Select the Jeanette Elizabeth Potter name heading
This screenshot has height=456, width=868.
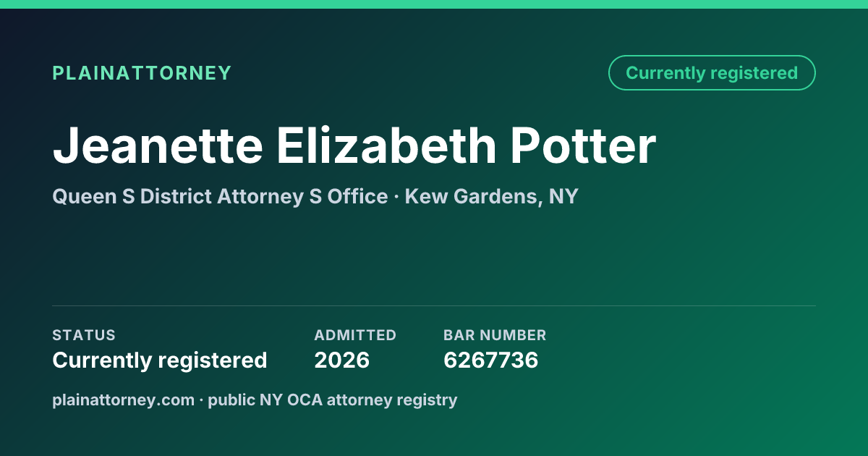click(354, 145)
